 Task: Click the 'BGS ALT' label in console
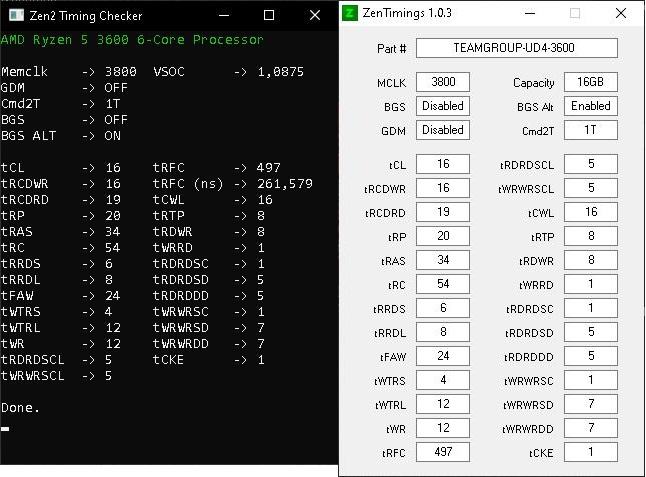pyautogui.click(x=28, y=136)
